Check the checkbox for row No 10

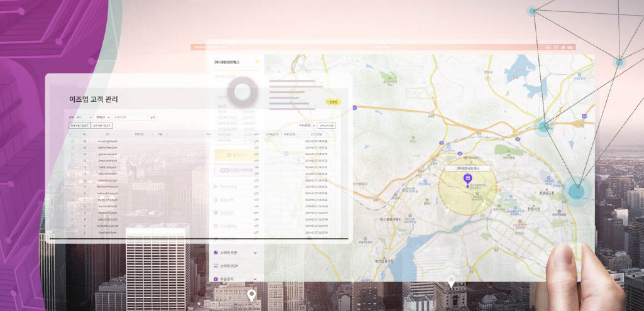coord(73,180)
